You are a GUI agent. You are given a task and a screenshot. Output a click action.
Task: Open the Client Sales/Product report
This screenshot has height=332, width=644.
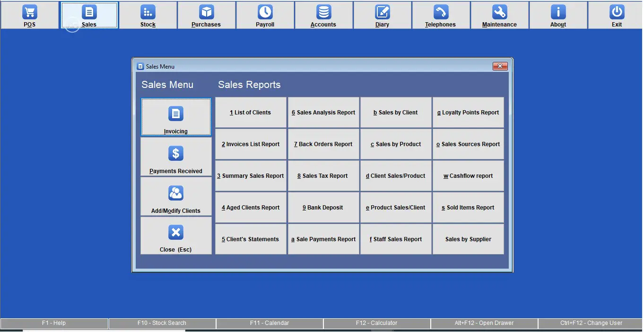point(396,176)
